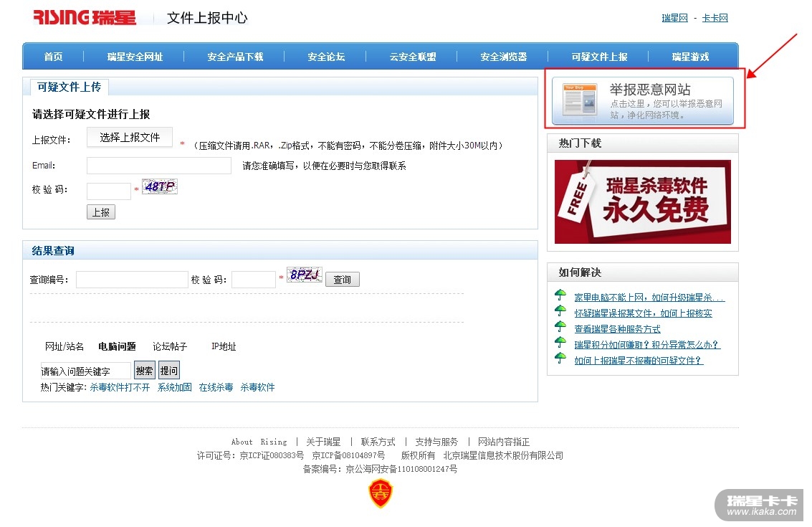Open 安全论坛 nav item
The height and width of the screenshot is (527, 812).
tap(326, 57)
